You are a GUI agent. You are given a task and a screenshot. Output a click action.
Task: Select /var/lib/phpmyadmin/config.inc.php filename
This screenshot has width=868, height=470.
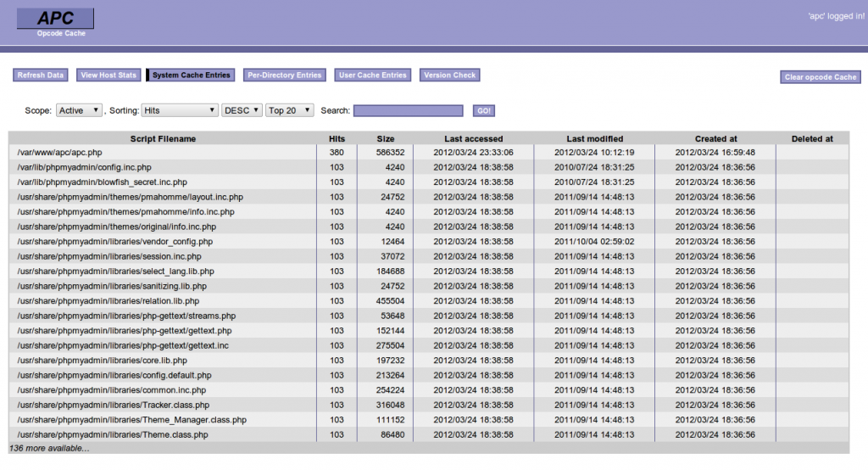tap(84, 167)
